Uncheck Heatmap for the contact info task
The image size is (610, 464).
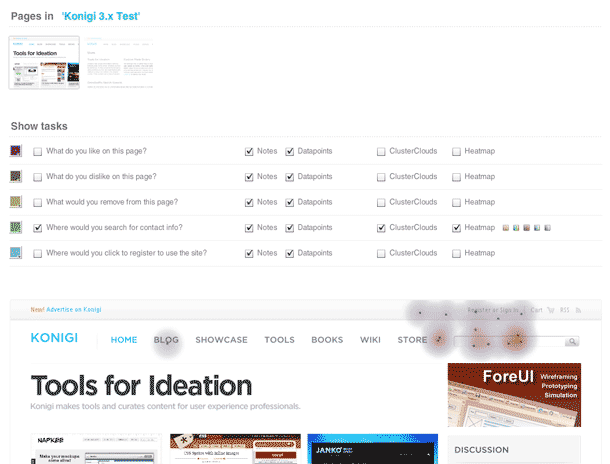click(x=456, y=228)
